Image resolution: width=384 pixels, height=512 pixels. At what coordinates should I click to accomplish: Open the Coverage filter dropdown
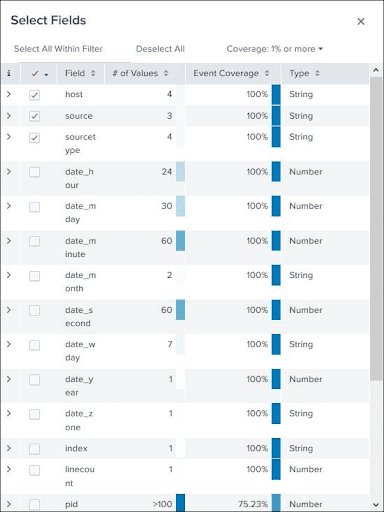275,49
